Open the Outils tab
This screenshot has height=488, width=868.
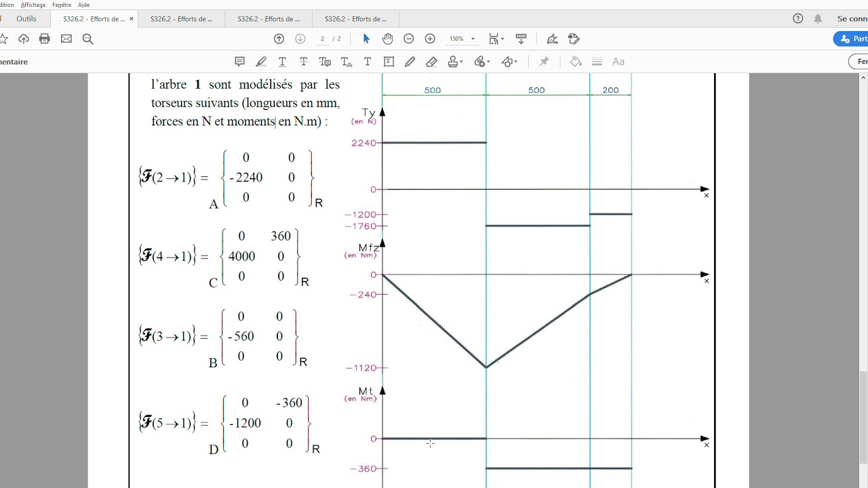[x=26, y=19]
